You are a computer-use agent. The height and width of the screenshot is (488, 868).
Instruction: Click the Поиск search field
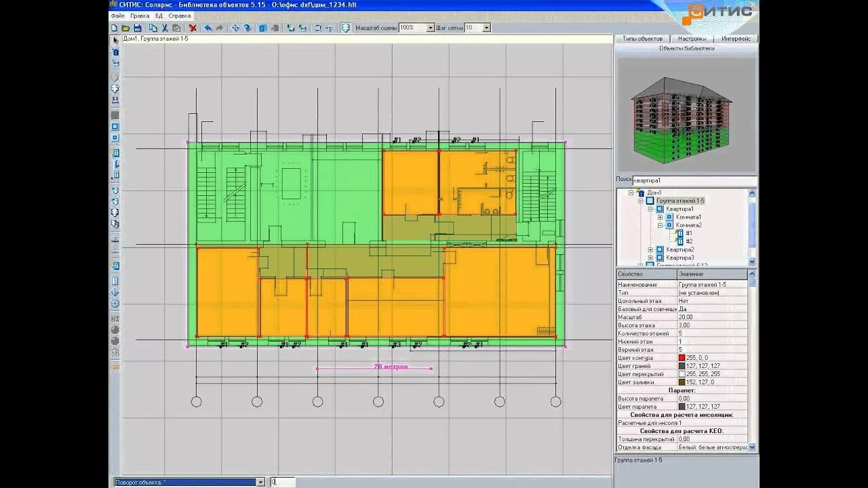click(694, 180)
